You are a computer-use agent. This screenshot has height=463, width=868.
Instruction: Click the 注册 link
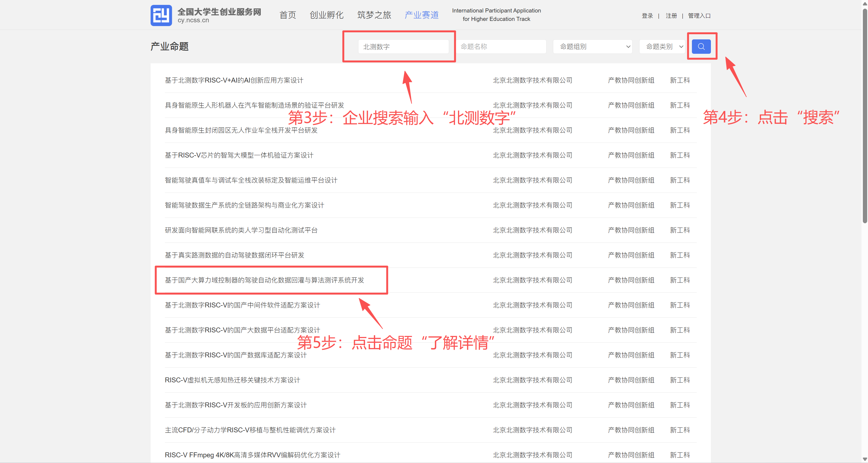click(x=671, y=16)
